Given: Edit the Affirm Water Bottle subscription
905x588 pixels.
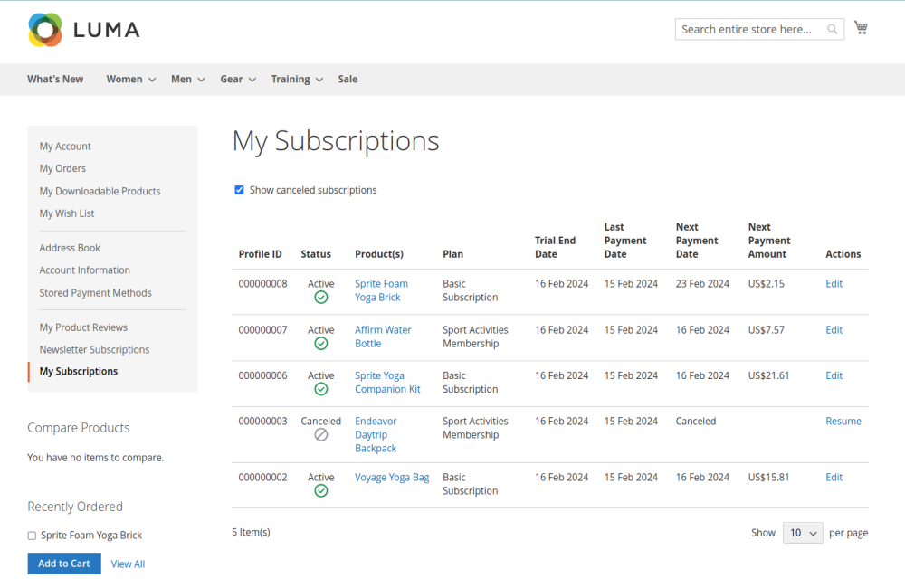Looking at the screenshot, I should (x=834, y=329).
